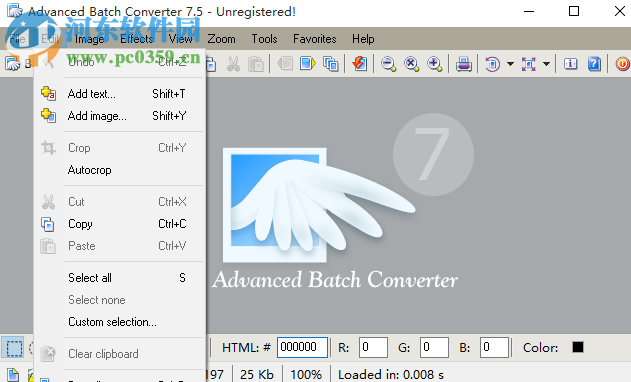
Task: Minimize the application window
Action: (x=529, y=11)
